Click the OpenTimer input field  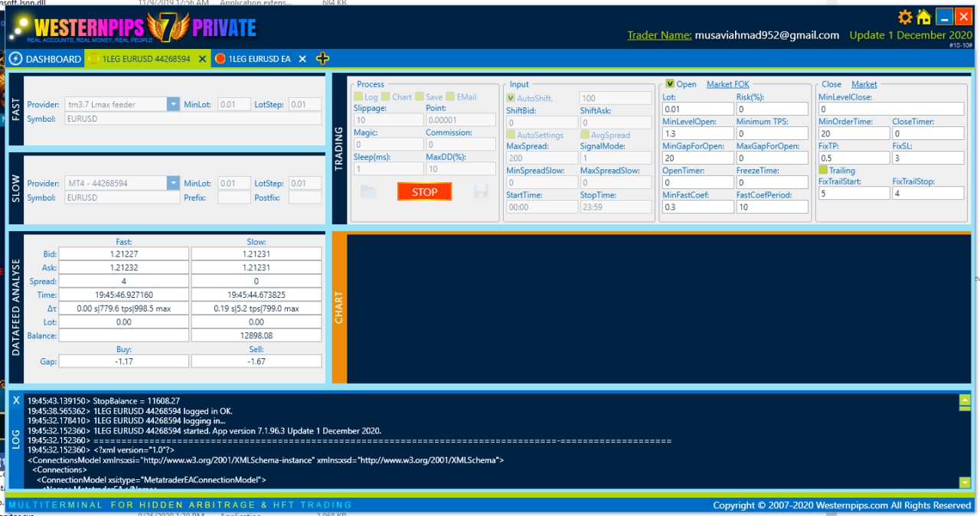point(696,183)
